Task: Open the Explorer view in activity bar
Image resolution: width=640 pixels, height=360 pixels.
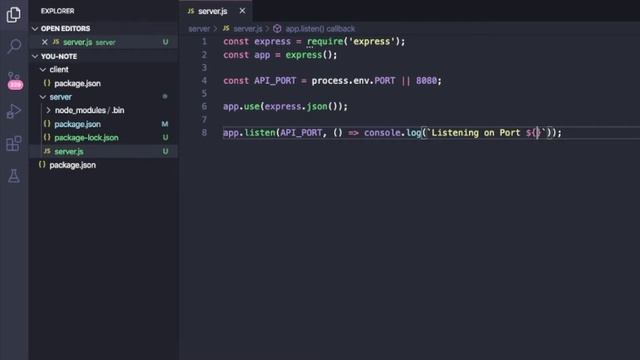Action: tap(13, 14)
